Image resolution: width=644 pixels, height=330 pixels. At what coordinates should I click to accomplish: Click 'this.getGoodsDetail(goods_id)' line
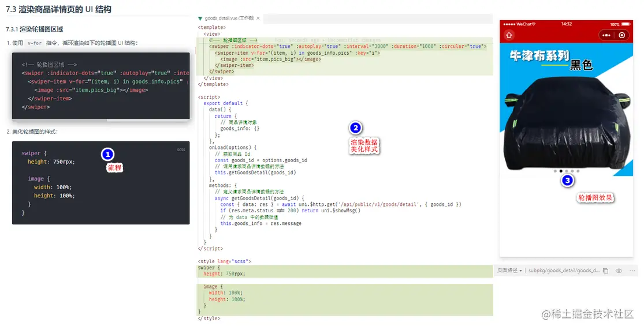pos(255,173)
